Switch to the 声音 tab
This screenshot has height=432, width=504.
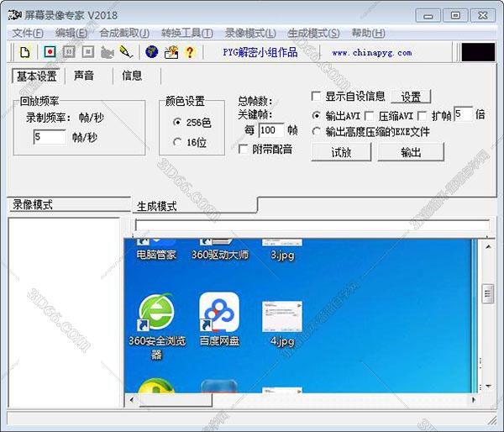pos(84,76)
